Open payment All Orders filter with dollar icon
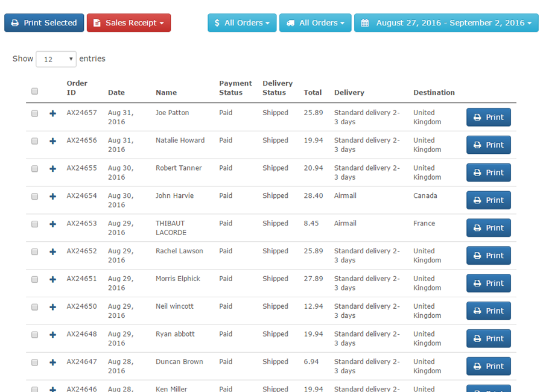This screenshot has width=543, height=392. pyautogui.click(x=242, y=23)
